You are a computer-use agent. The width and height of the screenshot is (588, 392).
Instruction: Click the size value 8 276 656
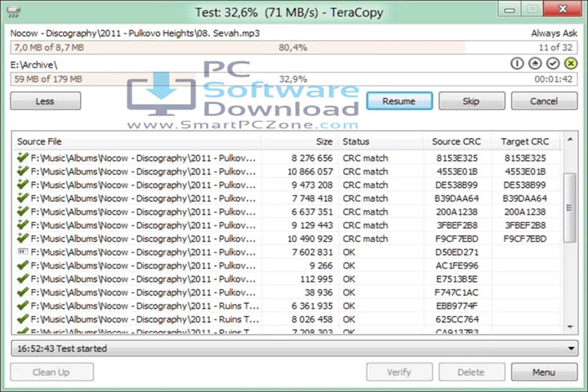pyautogui.click(x=312, y=158)
